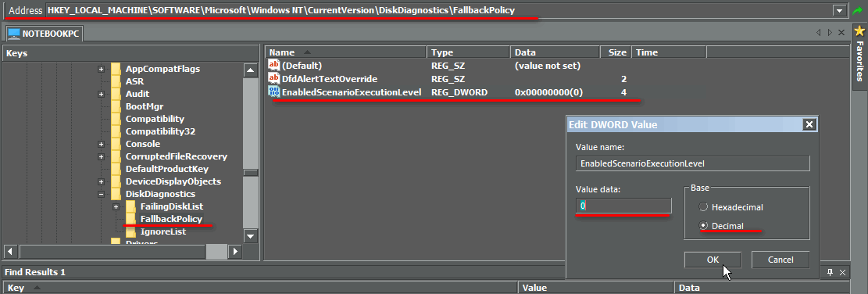The image size is (868, 294).
Task: Click OK in Edit DWORD Value dialog
Action: pyautogui.click(x=713, y=260)
